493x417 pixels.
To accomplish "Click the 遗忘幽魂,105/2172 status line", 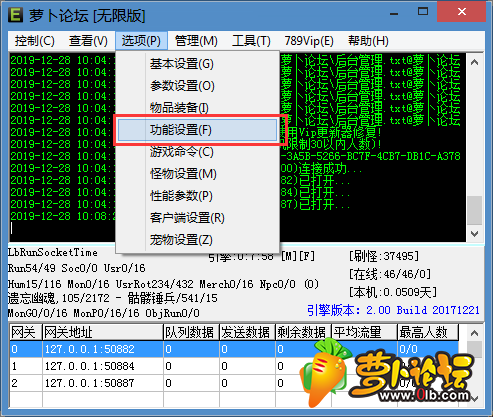I will 113,298.
